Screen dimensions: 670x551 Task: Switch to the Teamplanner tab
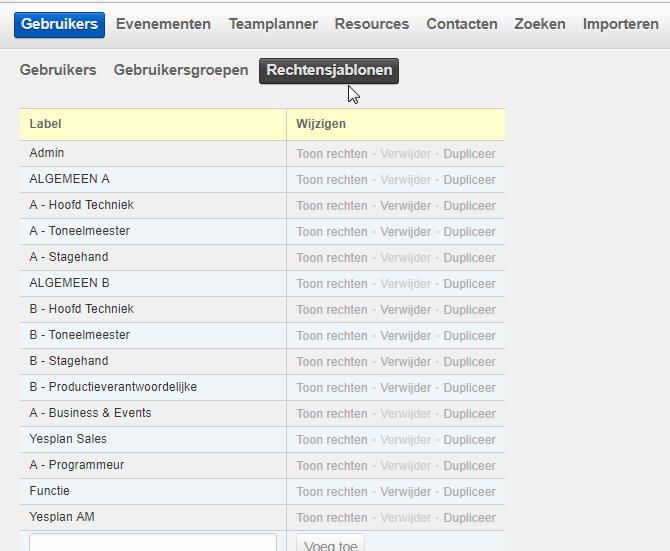[x=273, y=24]
